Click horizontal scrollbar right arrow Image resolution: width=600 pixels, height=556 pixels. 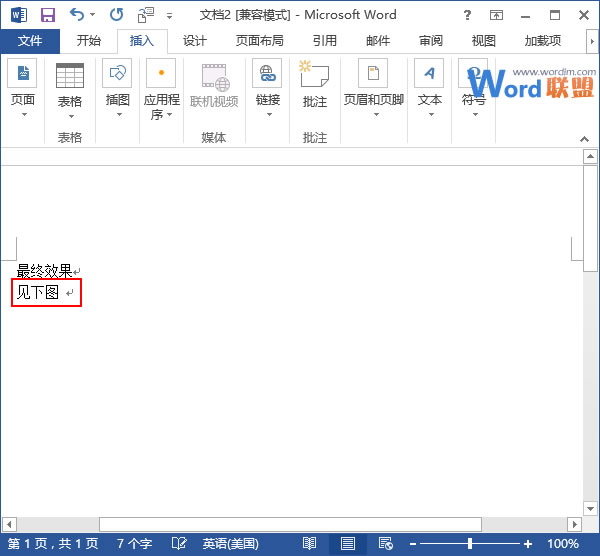[x=574, y=524]
